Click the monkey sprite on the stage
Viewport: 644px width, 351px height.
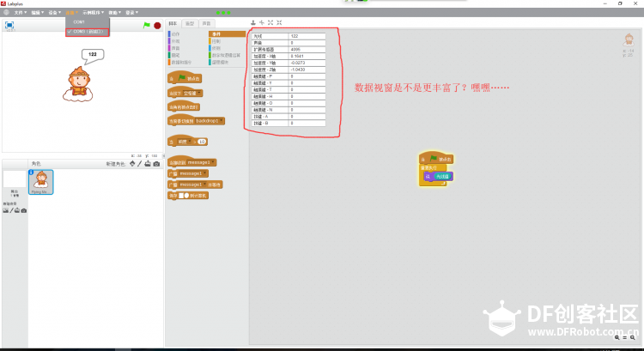[78, 85]
